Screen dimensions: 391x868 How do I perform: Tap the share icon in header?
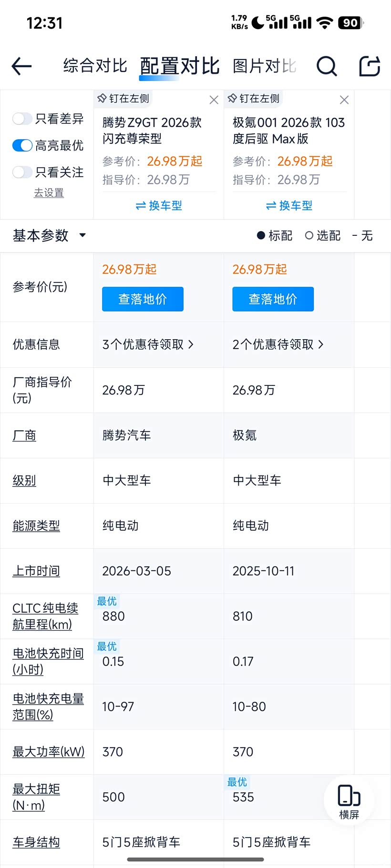tap(370, 66)
